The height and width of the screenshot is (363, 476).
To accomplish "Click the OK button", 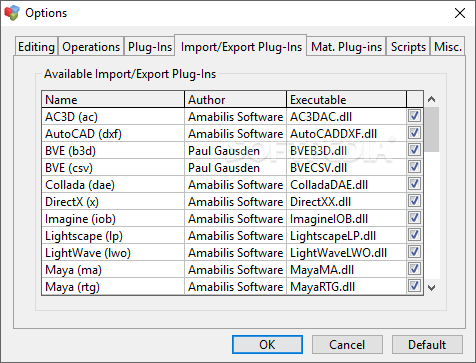I will [267, 345].
